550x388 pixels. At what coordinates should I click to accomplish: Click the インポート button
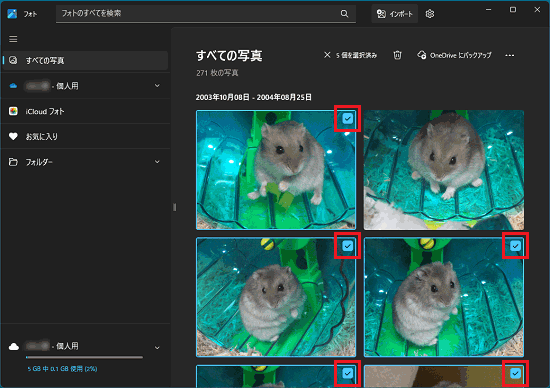pyautogui.click(x=395, y=14)
